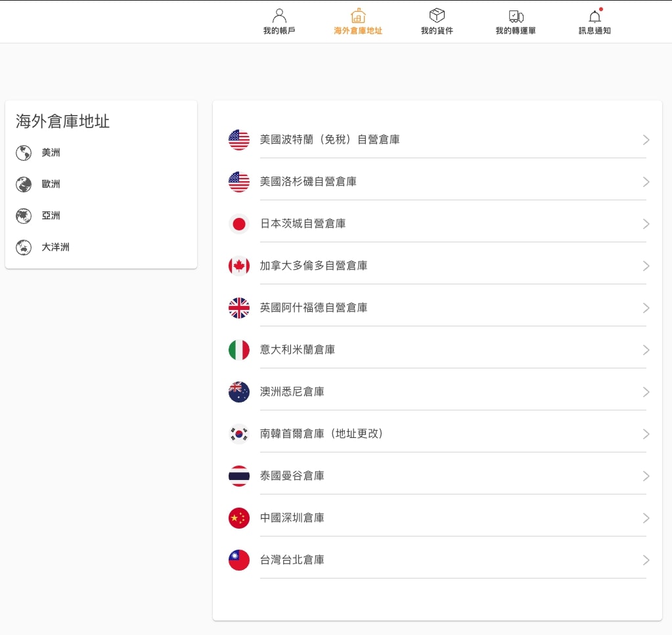Open 我的貨件 package box icon
Screen dimensions: 672x635
(x=437, y=16)
